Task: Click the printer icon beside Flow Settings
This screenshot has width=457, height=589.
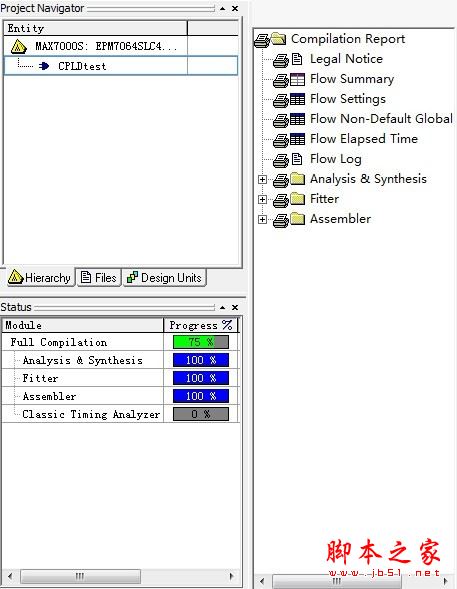Action: [x=281, y=100]
